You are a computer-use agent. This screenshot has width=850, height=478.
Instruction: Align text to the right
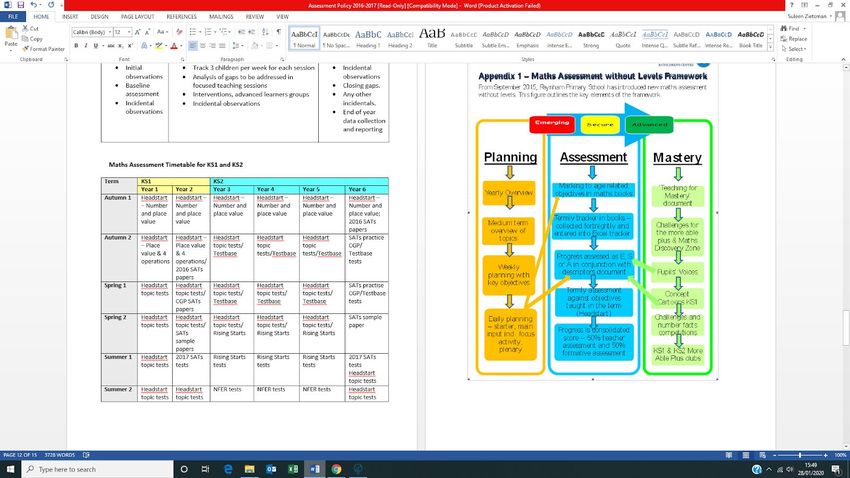click(x=212, y=46)
